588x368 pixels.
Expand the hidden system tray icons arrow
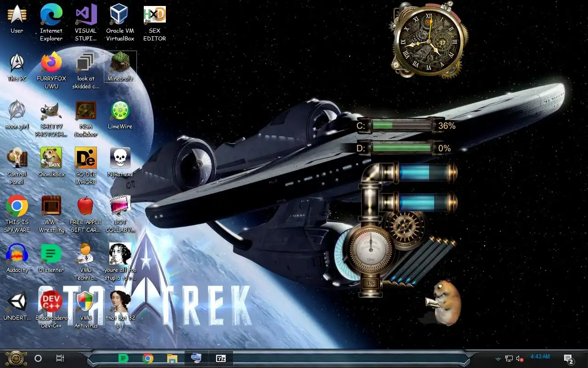(x=498, y=359)
